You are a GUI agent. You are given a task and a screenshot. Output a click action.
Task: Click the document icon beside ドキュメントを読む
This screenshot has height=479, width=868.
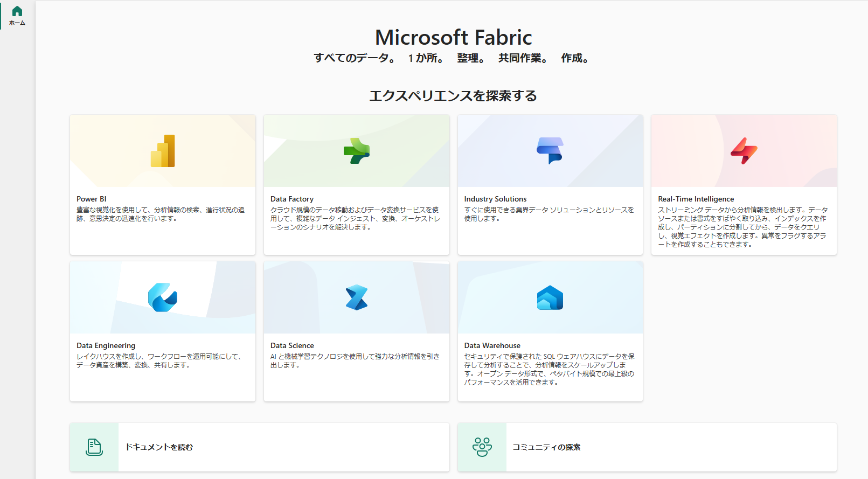tap(94, 447)
